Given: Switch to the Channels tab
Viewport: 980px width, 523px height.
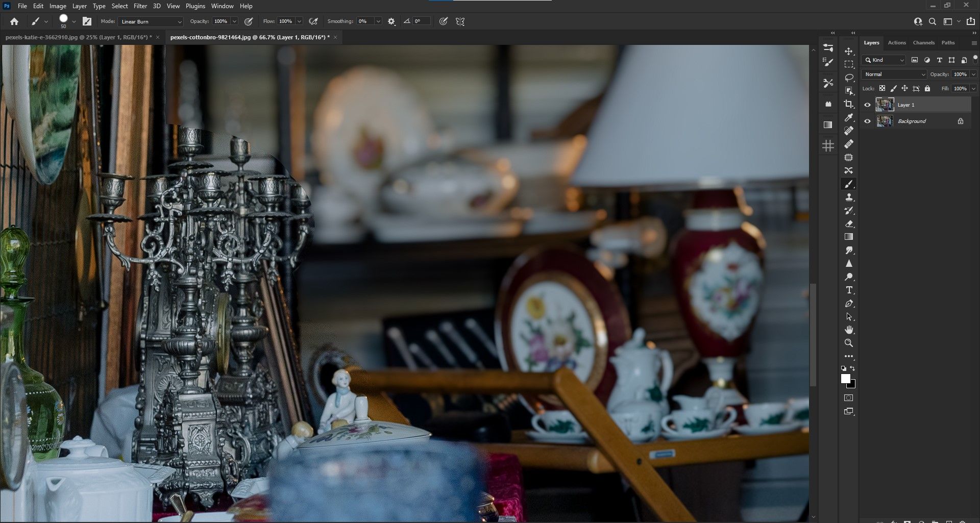Looking at the screenshot, I should coord(923,43).
